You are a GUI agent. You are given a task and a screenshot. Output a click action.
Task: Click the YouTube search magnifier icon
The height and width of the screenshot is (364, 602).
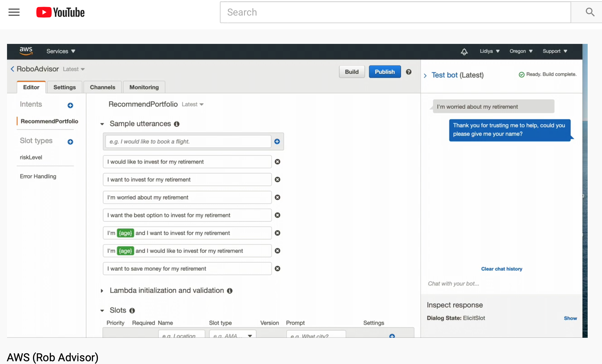coord(590,12)
